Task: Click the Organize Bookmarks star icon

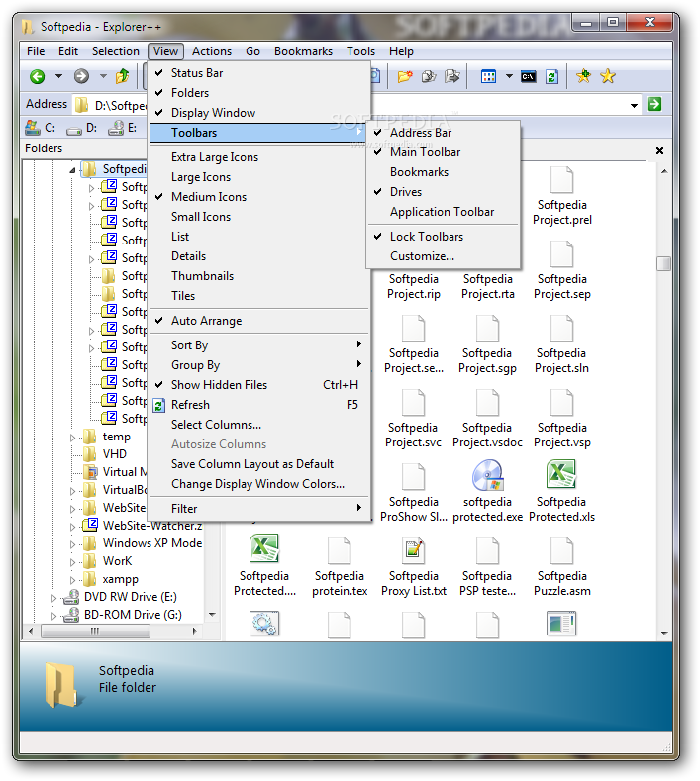Action: tap(607, 76)
